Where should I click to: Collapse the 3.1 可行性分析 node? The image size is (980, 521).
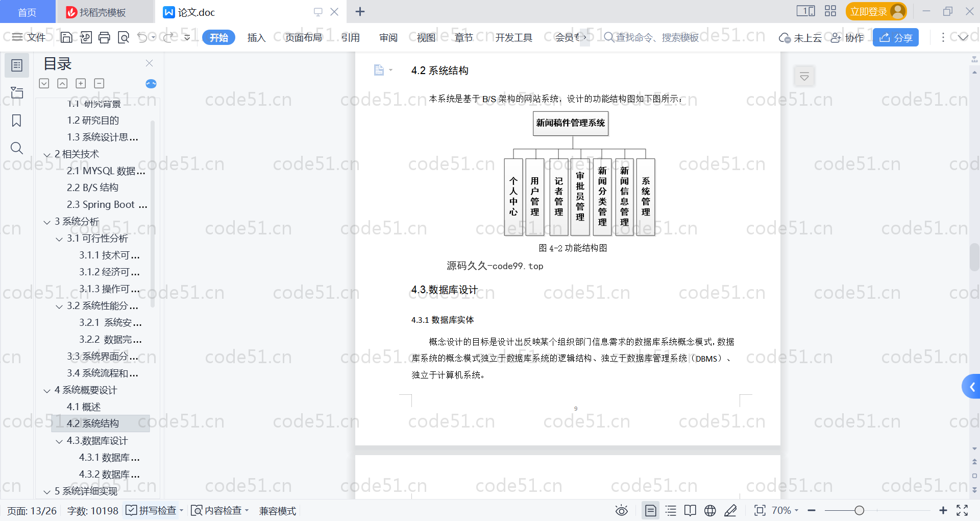coord(59,239)
